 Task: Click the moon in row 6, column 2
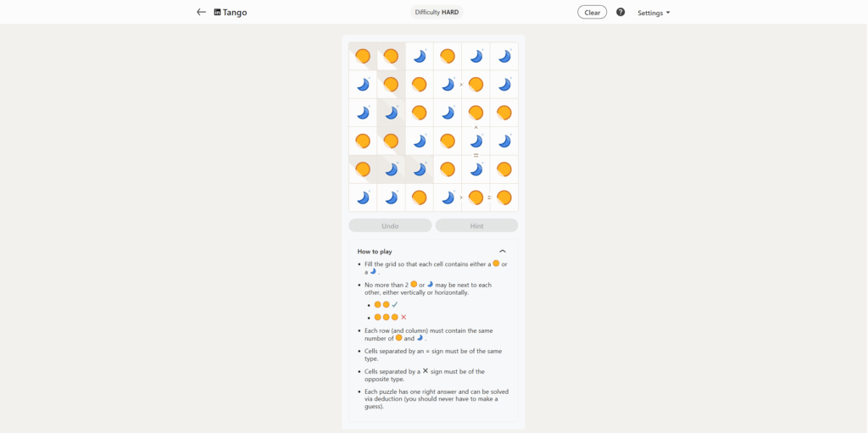click(x=391, y=197)
